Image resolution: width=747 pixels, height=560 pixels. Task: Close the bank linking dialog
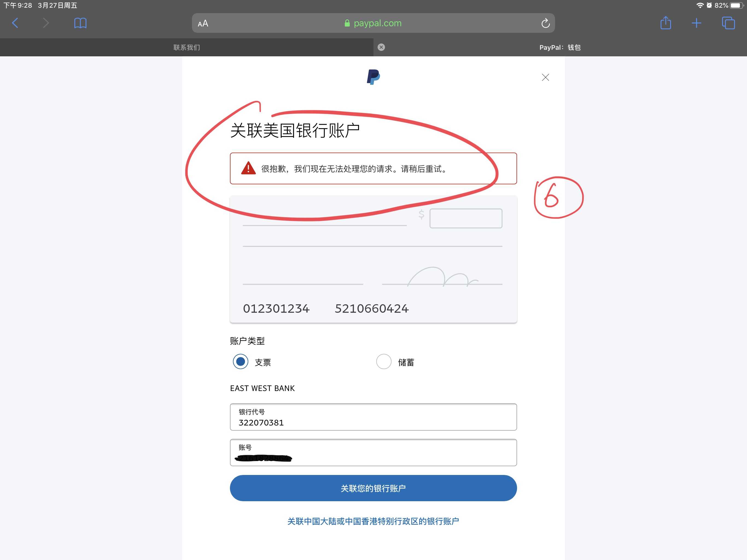click(545, 77)
